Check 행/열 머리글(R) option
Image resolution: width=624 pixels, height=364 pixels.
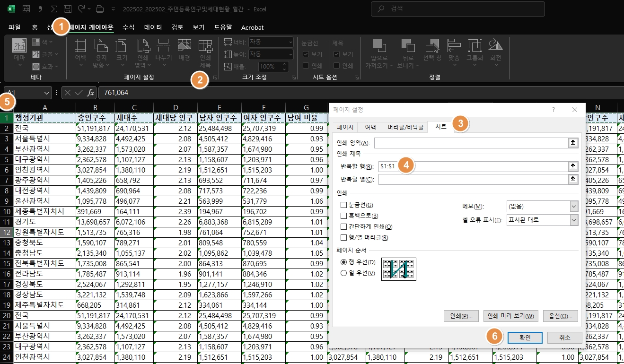tap(344, 237)
